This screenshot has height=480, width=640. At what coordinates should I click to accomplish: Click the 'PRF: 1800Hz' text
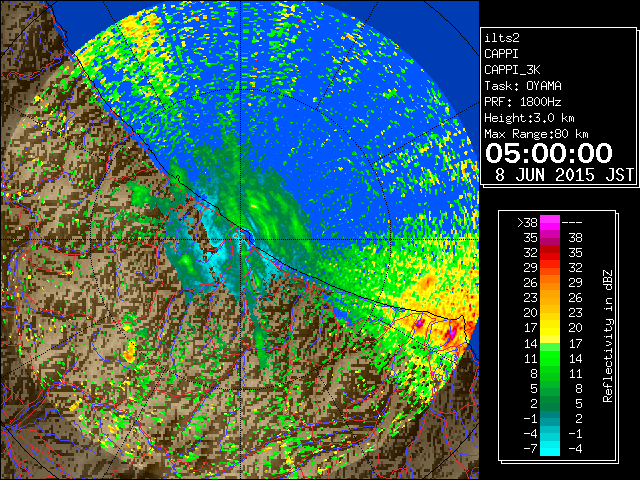coord(523,102)
